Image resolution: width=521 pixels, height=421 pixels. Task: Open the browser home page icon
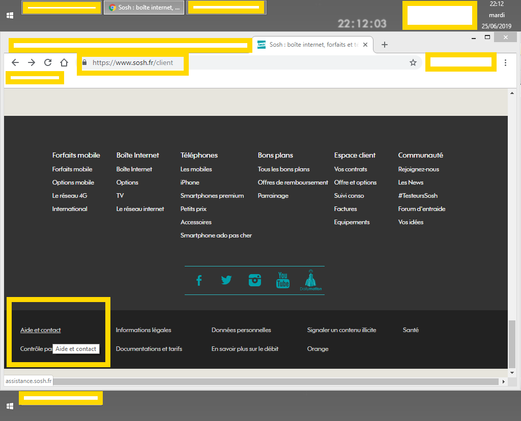64,63
